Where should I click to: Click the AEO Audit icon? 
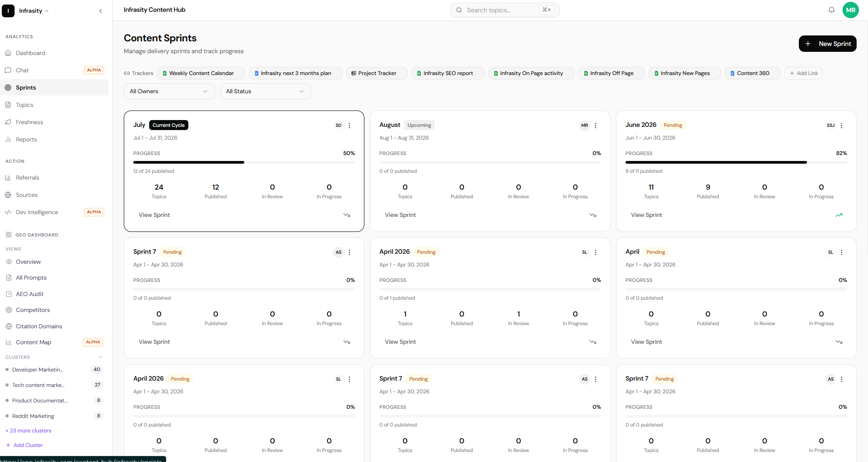[9, 294]
